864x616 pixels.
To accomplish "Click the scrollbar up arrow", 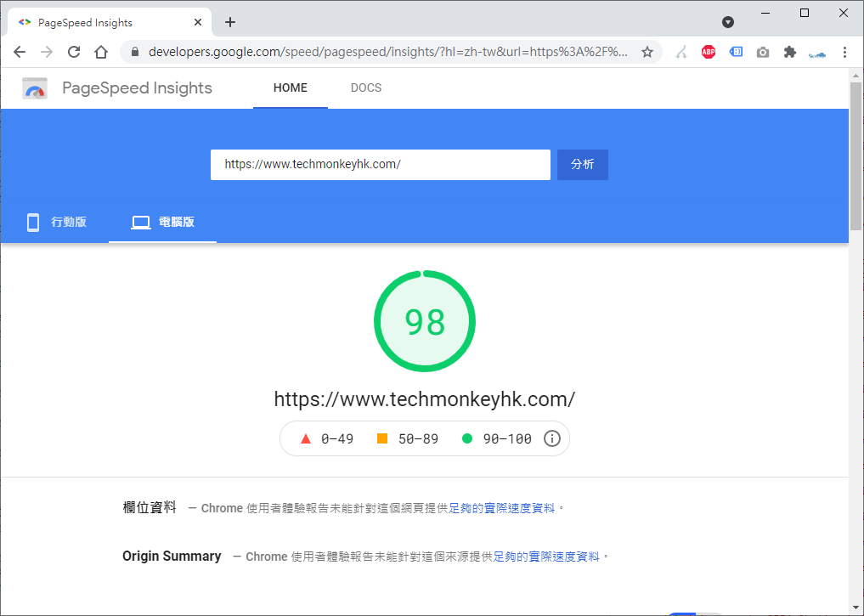I will (856, 76).
